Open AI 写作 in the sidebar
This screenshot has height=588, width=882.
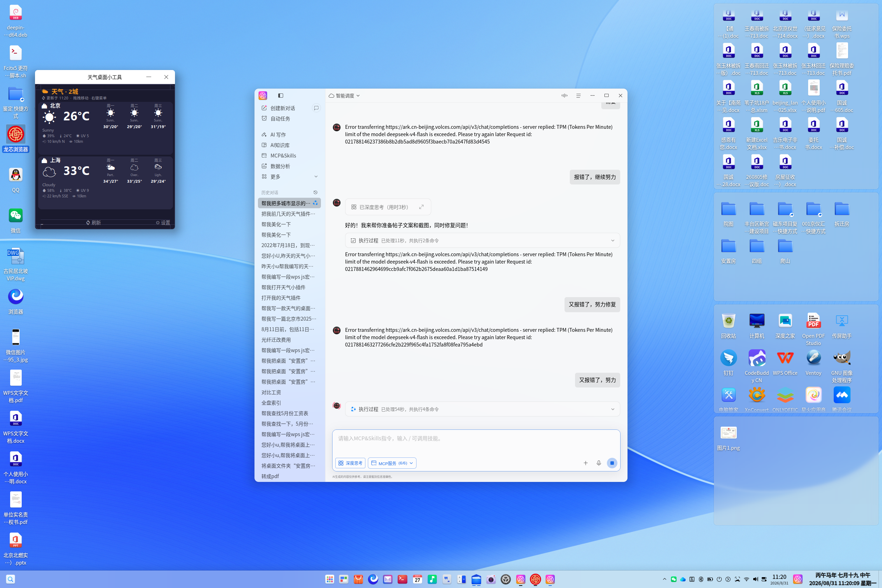pyautogui.click(x=278, y=135)
